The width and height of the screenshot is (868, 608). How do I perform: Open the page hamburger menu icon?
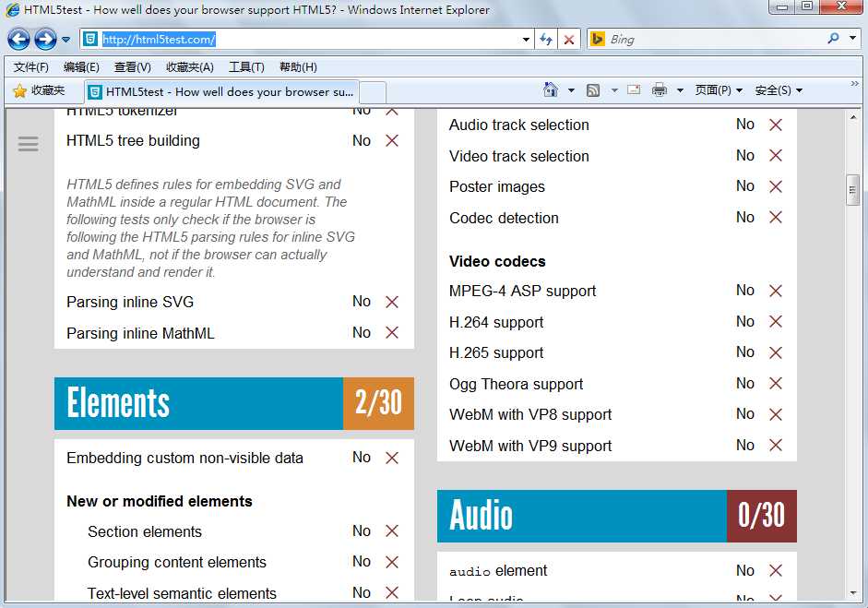tap(29, 144)
